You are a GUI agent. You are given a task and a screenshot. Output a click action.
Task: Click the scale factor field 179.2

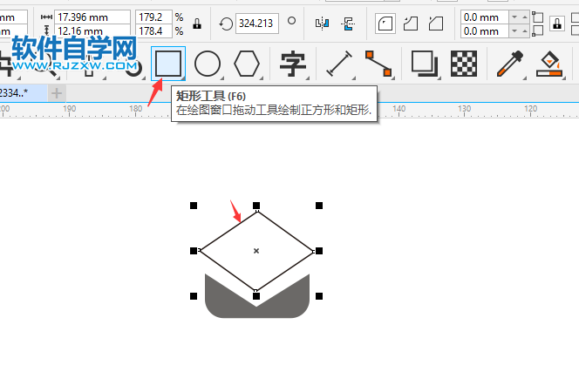pyautogui.click(x=153, y=17)
